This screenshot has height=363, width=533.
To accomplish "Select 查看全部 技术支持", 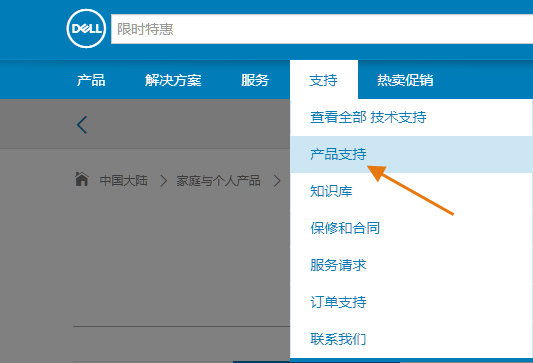I will coord(368,117).
